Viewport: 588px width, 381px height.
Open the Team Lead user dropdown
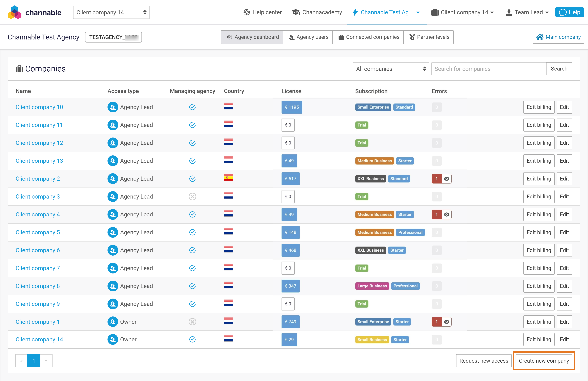pos(527,12)
